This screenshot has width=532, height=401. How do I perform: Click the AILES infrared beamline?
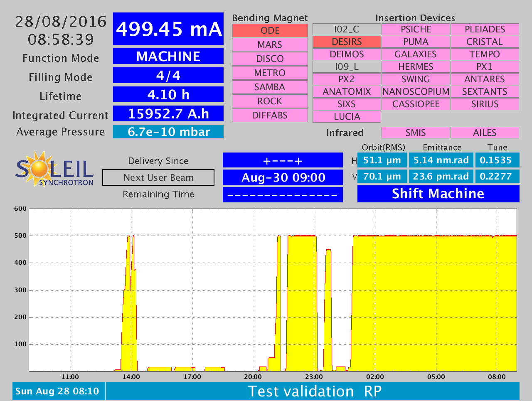[x=485, y=133]
